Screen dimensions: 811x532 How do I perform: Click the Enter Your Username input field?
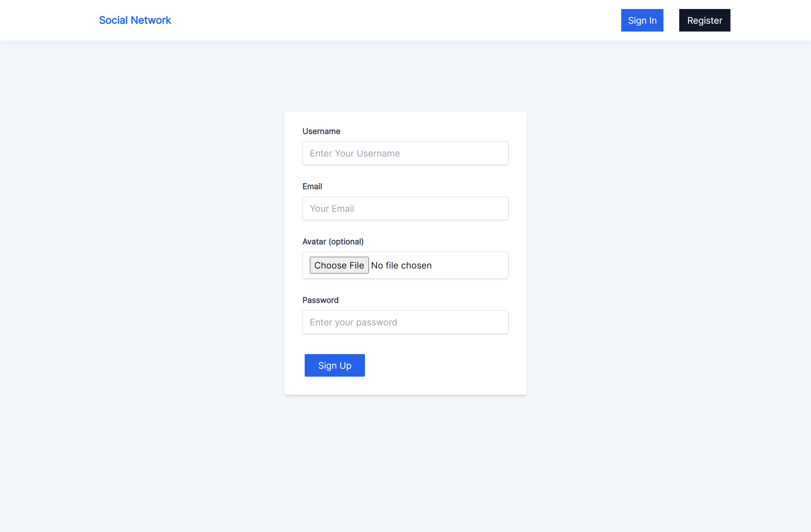click(405, 153)
